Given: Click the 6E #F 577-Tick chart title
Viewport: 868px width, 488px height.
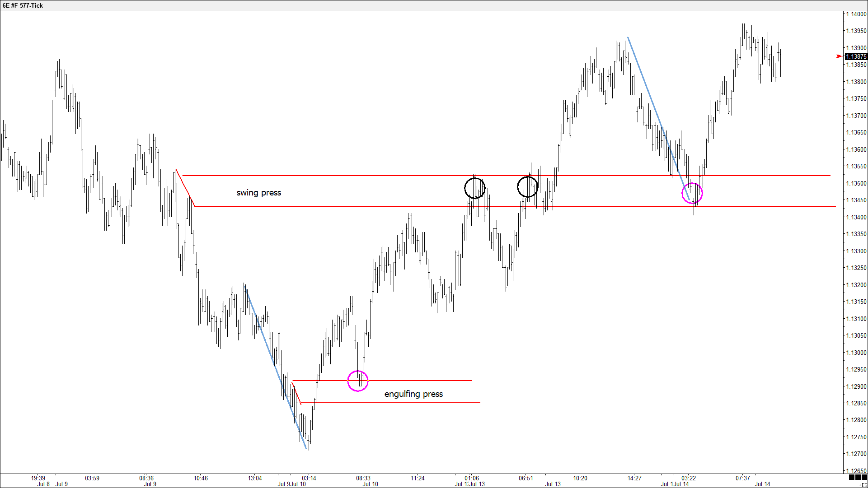Looking at the screenshot, I should click(23, 5).
